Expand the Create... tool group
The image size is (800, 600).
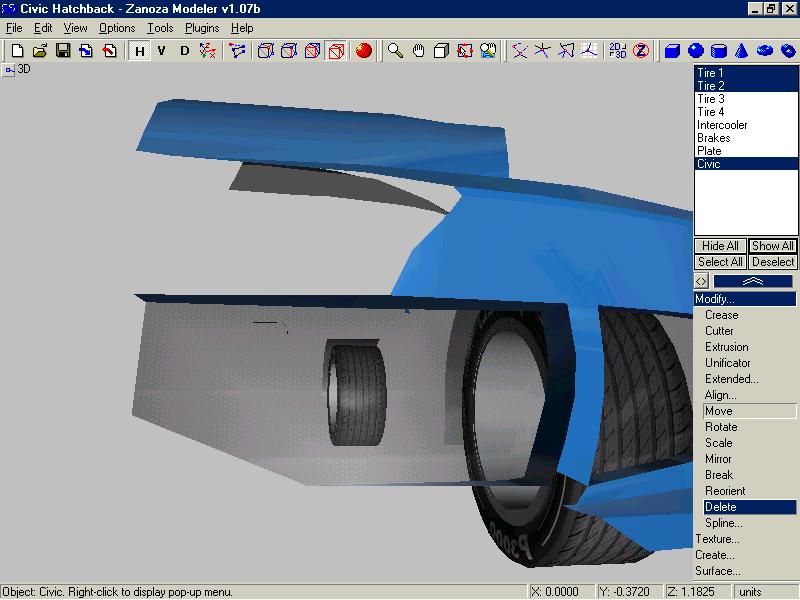coord(715,555)
